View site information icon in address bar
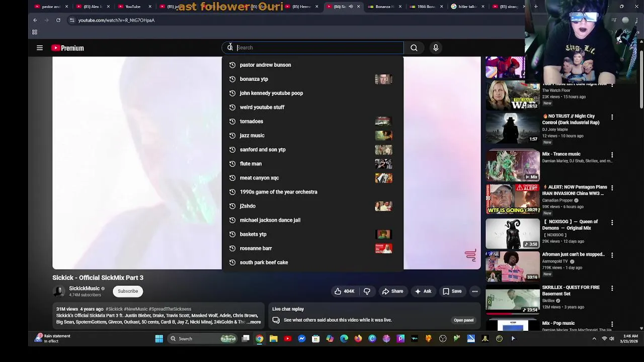This screenshot has height=362, width=644. (72, 20)
